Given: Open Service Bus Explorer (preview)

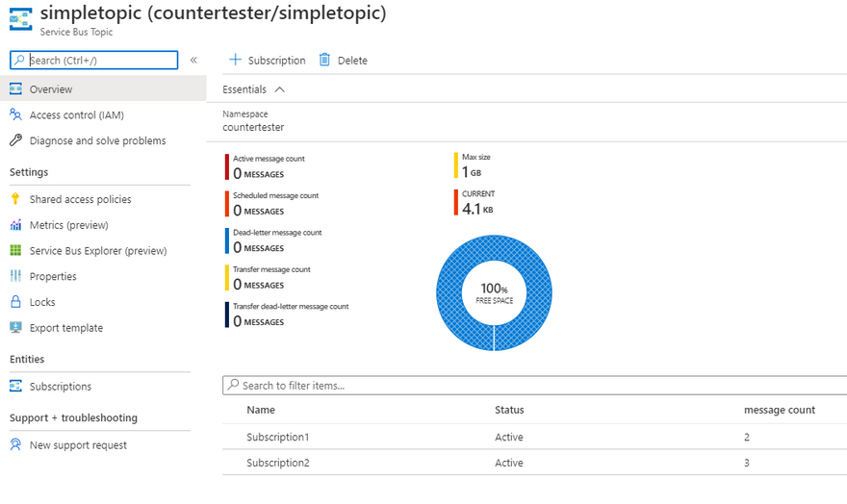Looking at the screenshot, I should coord(100,251).
